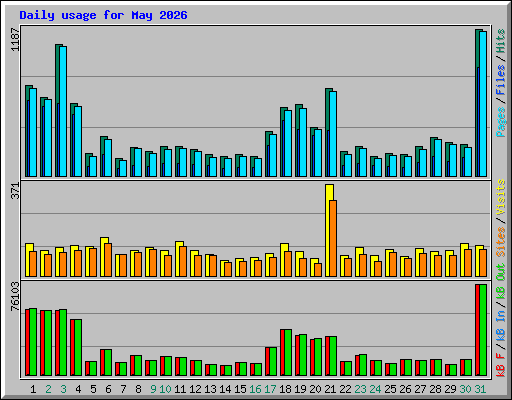
Task: Click day 19 on the x-axis
Action: [300, 389]
